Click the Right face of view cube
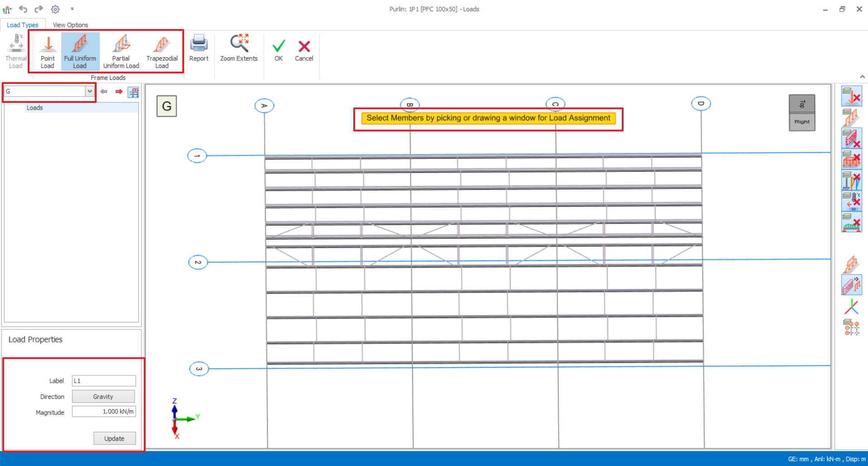Screen dimensions: 868x466 coord(802,122)
